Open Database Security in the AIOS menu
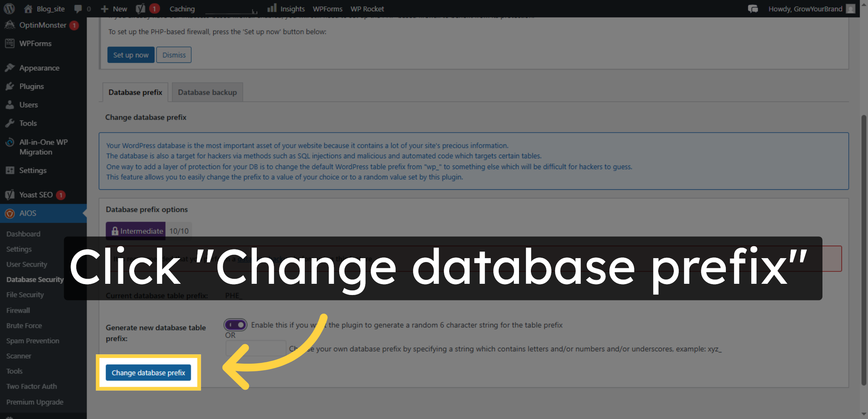The width and height of the screenshot is (868, 419). 35,279
